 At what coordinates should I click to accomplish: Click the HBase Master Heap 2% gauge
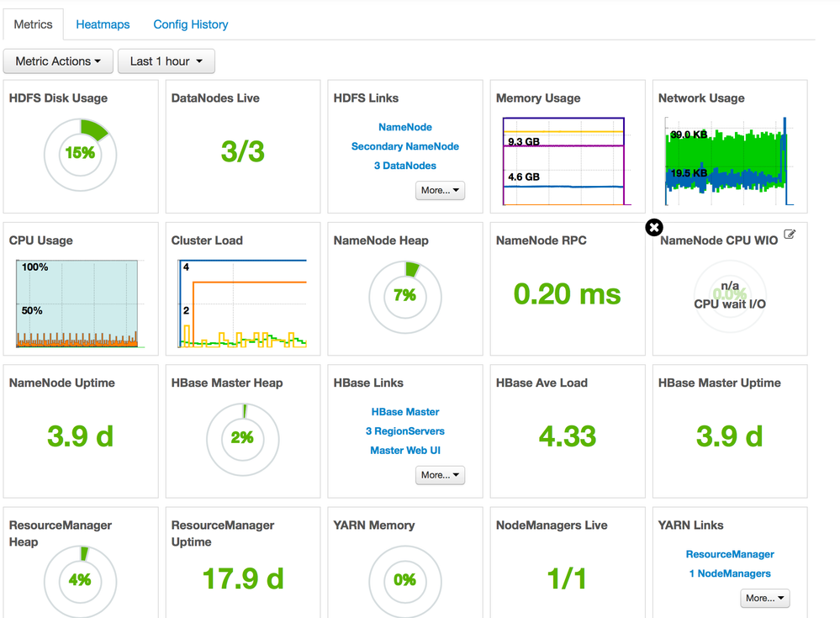tap(243, 439)
